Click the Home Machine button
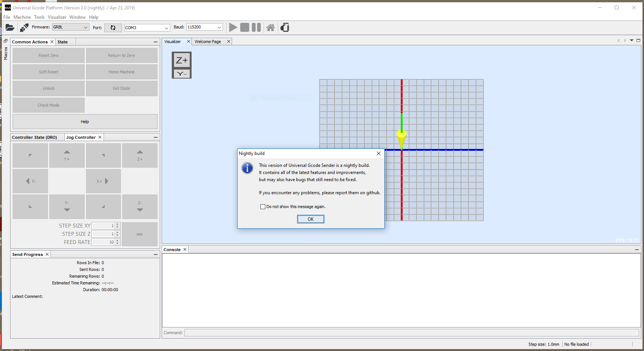 pos(122,72)
